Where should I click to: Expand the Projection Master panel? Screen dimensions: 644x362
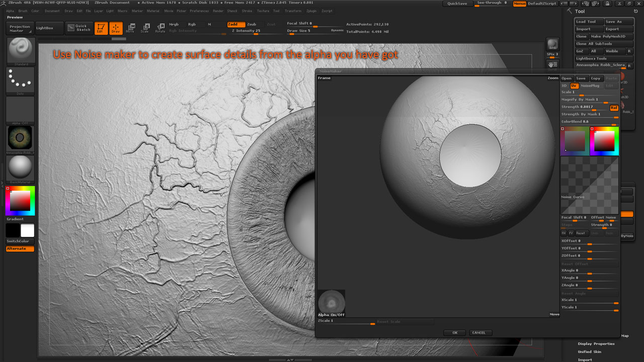[x=20, y=29]
